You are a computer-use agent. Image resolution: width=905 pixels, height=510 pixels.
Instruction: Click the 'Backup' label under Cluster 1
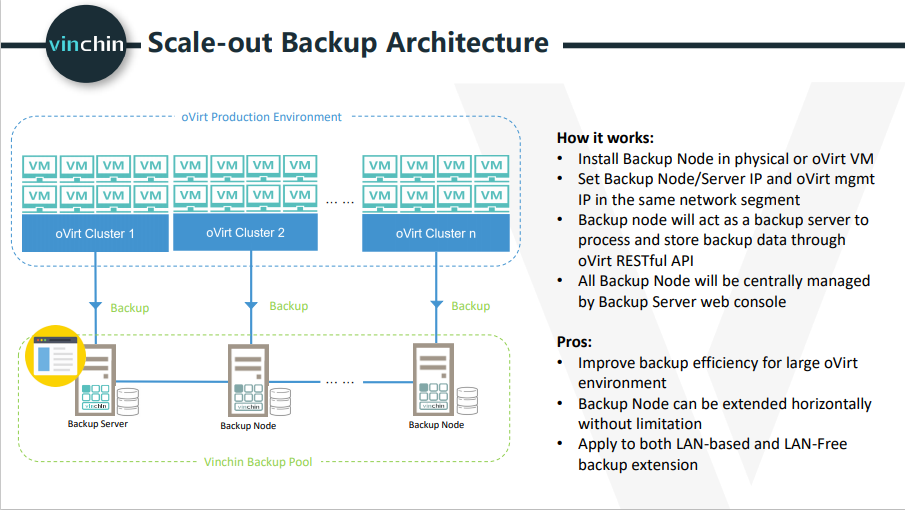coord(130,308)
